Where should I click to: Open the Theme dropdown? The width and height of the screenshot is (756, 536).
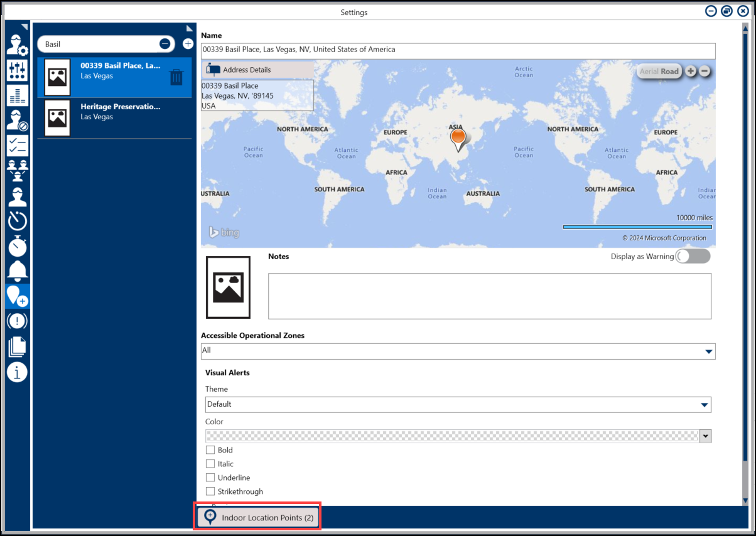pyautogui.click(x=705, y=405)
